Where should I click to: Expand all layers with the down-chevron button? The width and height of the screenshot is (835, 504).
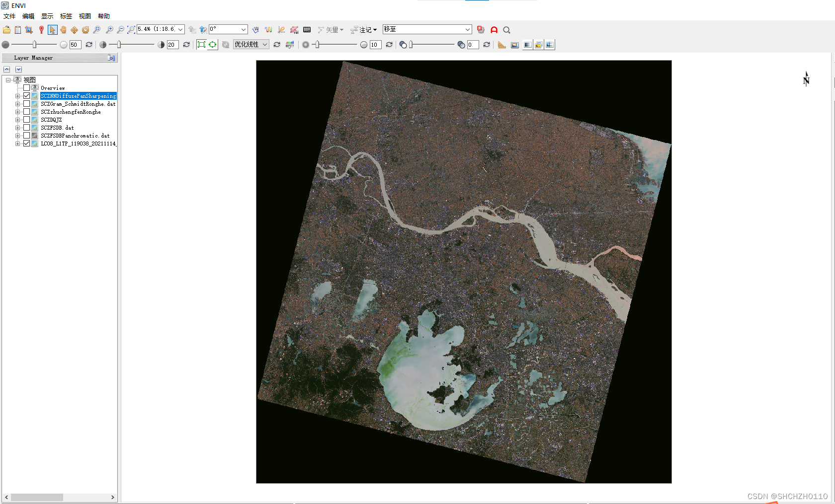click(19, 70)
